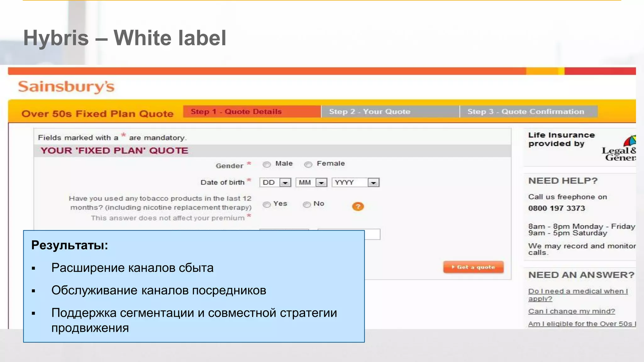
Task: Click the 'NEED HELP?' heading
Action: coord(563,181)
